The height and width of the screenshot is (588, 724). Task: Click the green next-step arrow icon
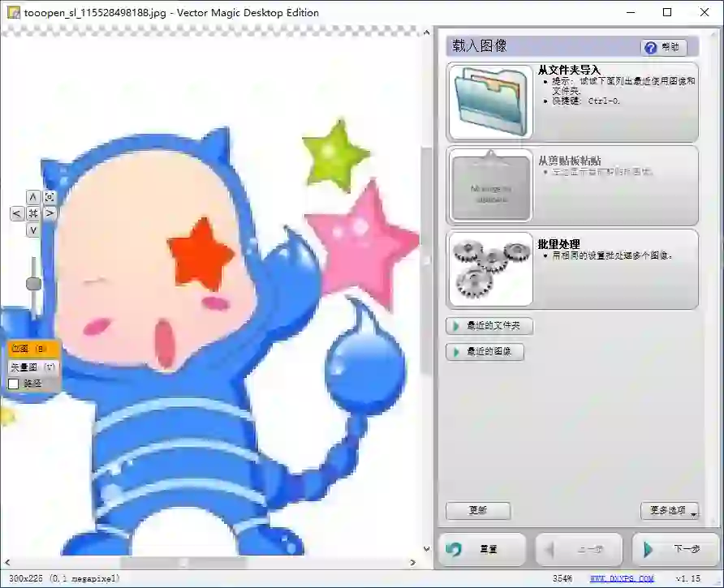click(x=648, y=549)
